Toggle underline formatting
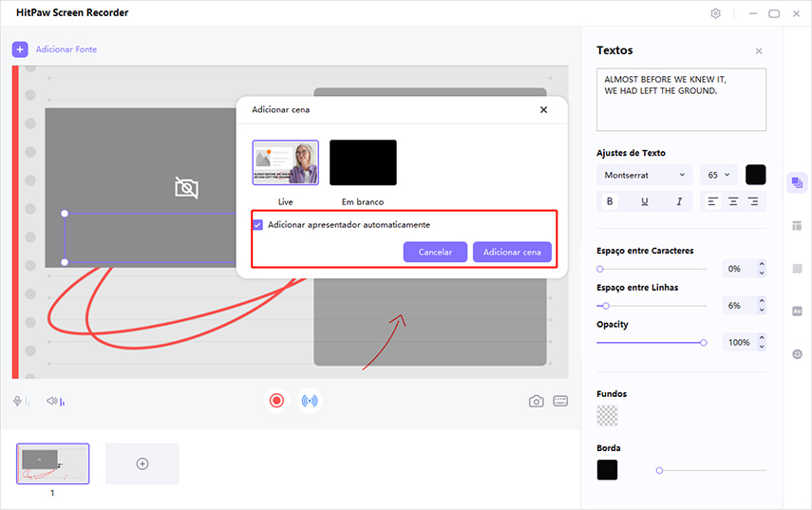Viewport: 812px width, 510px height. point(644,201)
